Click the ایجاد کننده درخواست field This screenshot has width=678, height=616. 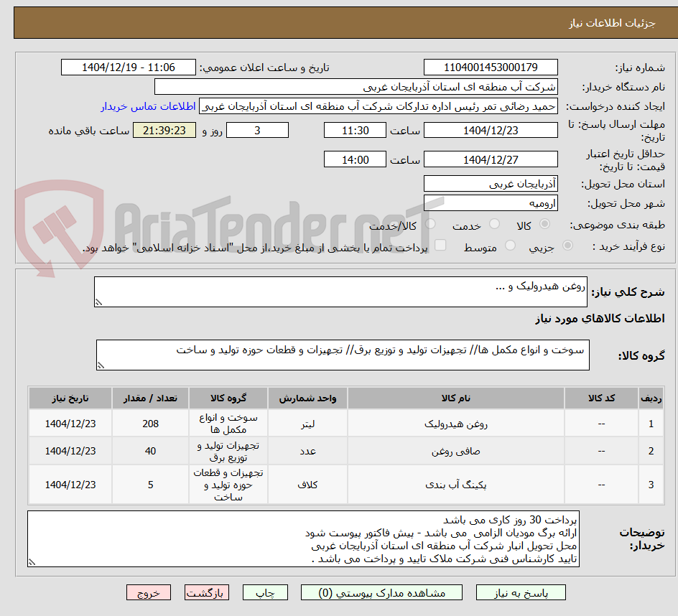pyautogui.click(x=379, y=106)
